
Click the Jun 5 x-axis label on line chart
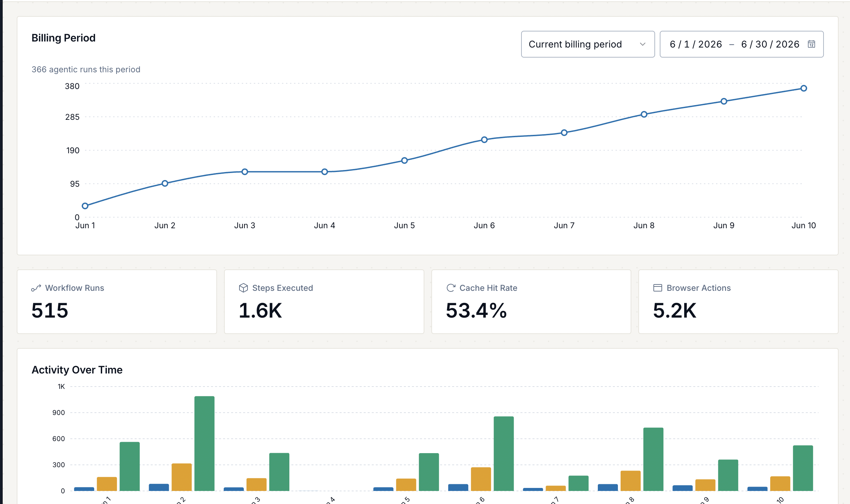(x=405, y=226)
